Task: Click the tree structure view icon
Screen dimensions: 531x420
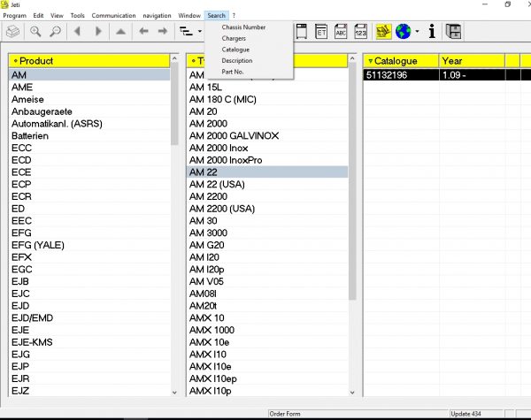Action: 186,32
